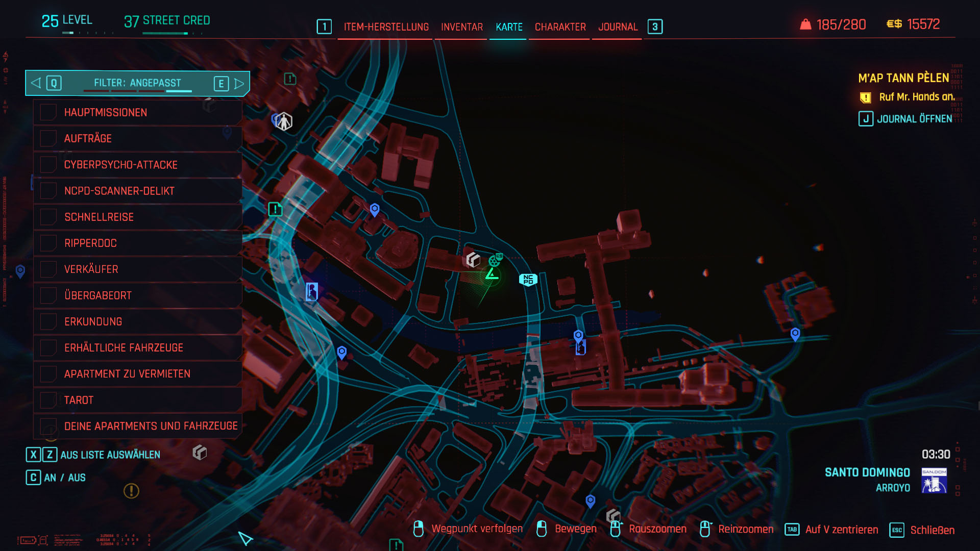Select the yellow quest objective icon
Screen dimensions: 980x551
tap(865, 97)
